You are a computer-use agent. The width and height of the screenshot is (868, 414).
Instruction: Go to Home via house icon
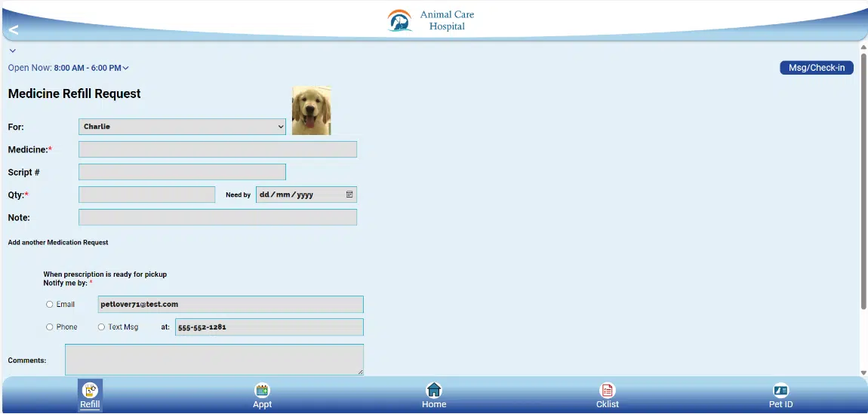tap(434, 391)
